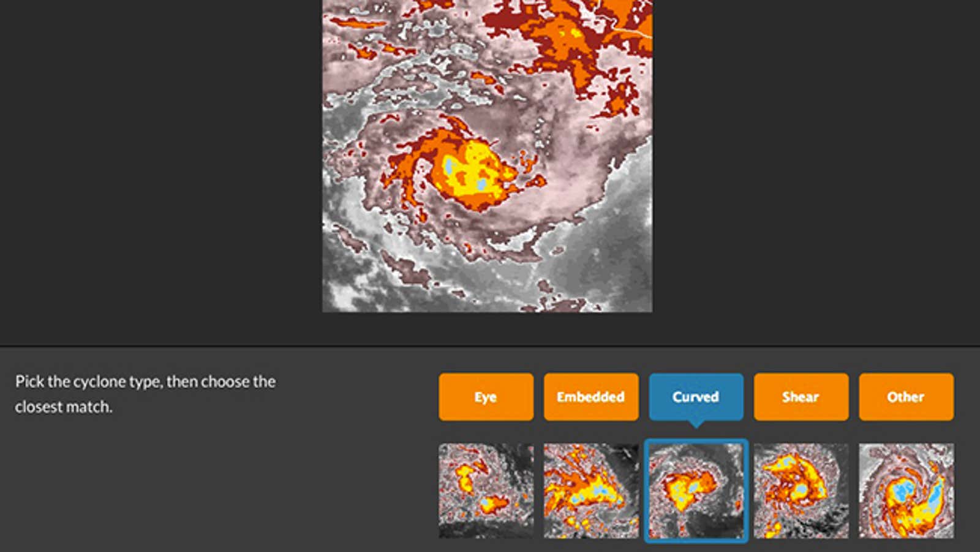
Task: Choose the example thumbnail below Shear
Action: coord(801,491)
